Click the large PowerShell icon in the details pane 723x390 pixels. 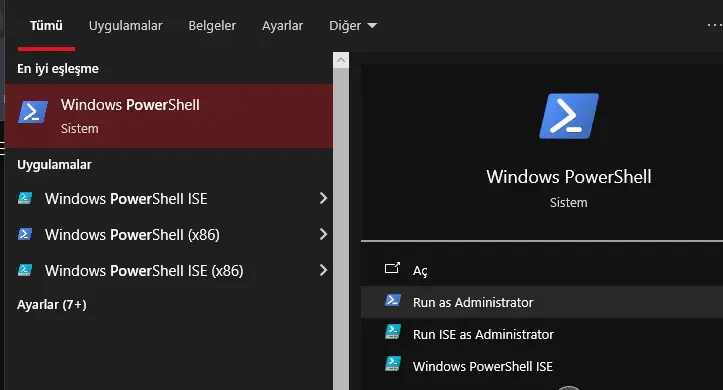click(x=569, y=116)
